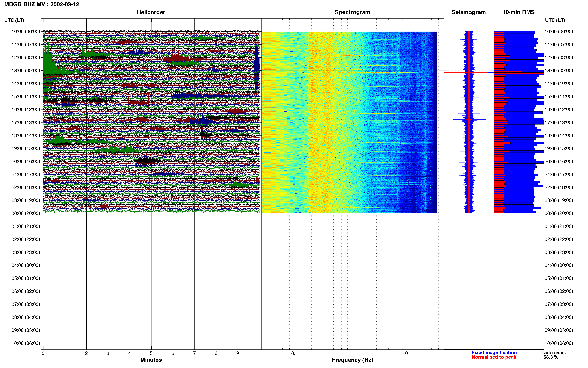Click right time label '12:00 (08:00)'

coord(559,57)
